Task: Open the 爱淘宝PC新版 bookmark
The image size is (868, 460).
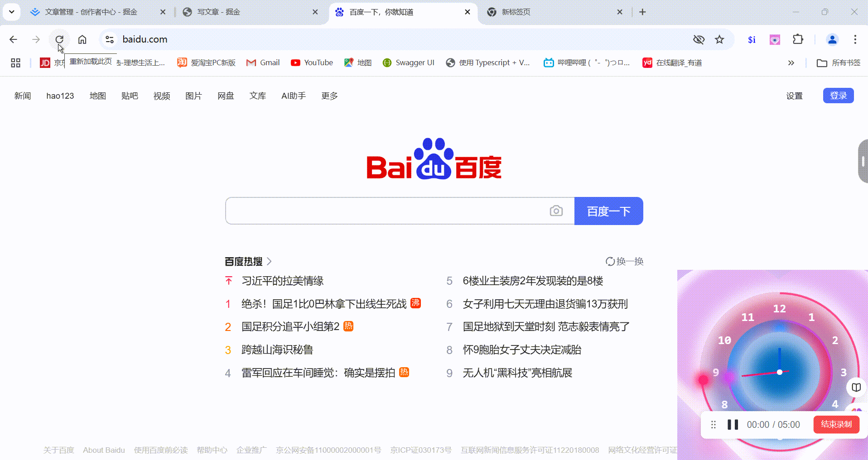Action: [207, 63]
